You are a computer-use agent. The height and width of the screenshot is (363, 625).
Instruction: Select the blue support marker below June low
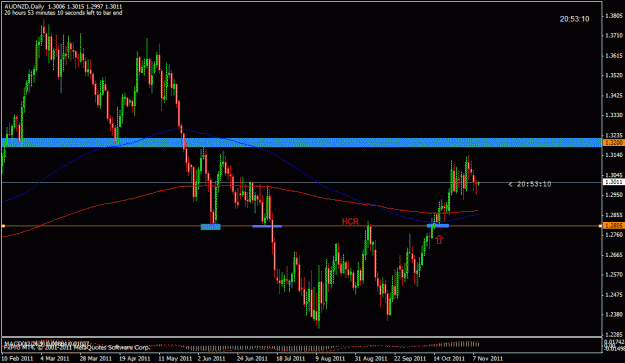210,227
